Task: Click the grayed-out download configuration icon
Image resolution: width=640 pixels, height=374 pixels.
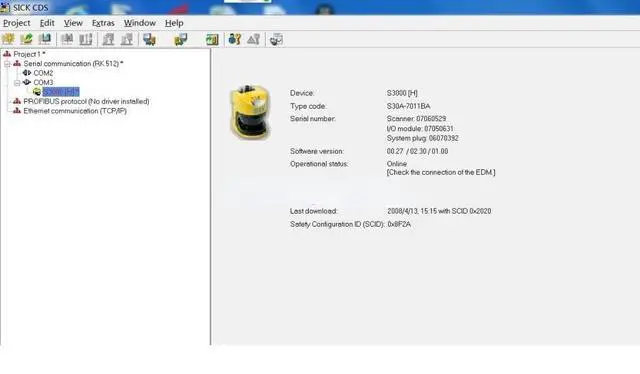Action: 127,39
